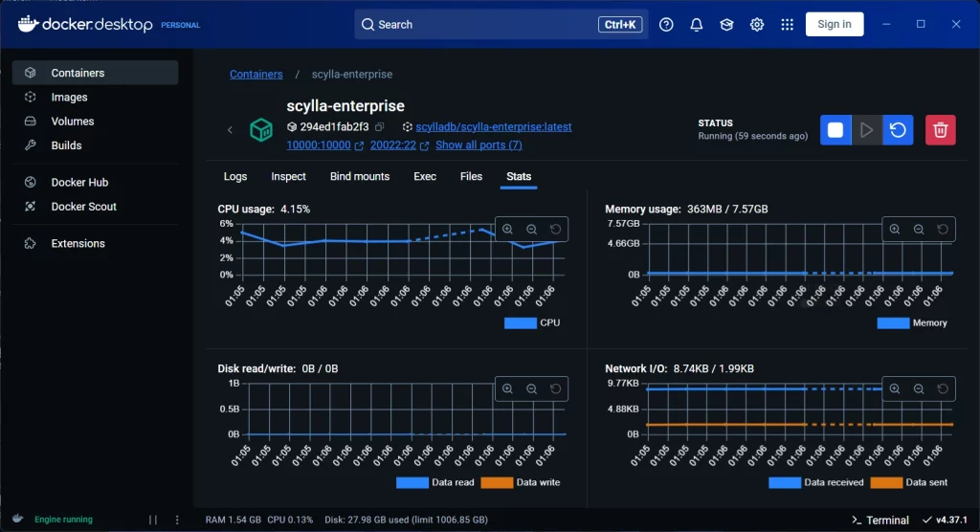Image resolution: width=980 pixels, height=532 pixels.
Task: Open Builds in the sidebar
Action: (95, 145)
